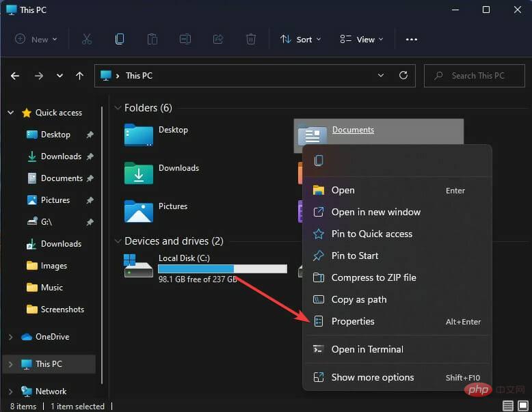Click the New button
This screenshot has width=532, height=412.
pos(36,39)
